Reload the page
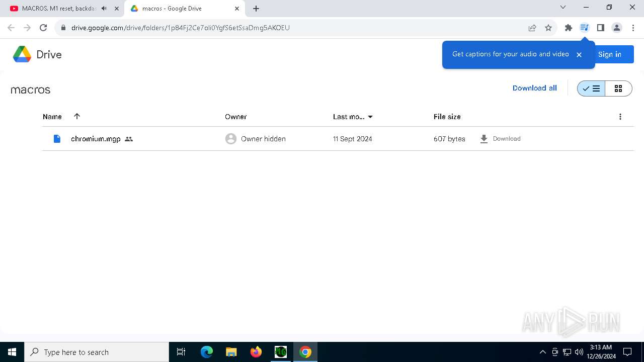 click(43, 28)
